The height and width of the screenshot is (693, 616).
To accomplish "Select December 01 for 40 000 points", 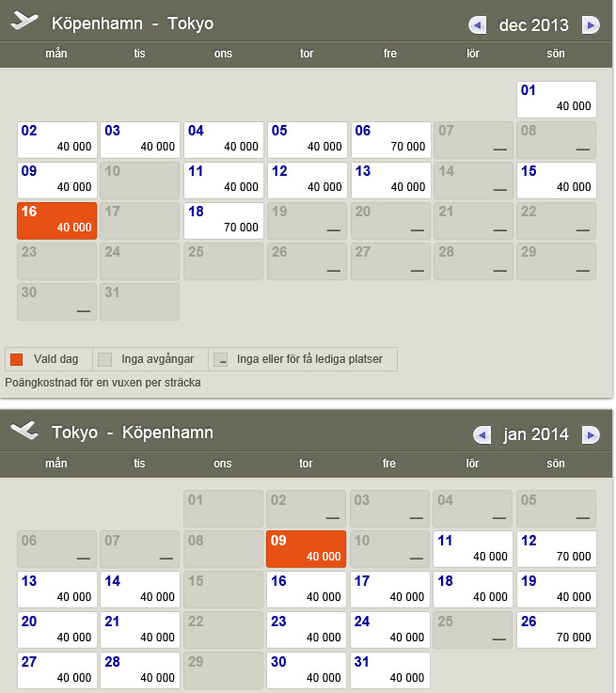I will (556, 99).
